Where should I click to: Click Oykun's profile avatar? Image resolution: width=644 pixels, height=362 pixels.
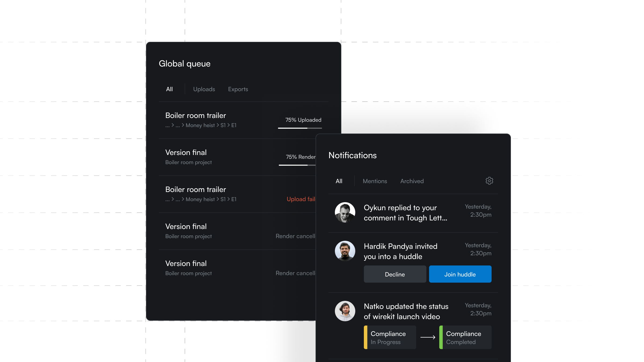(x=345, y=212)
